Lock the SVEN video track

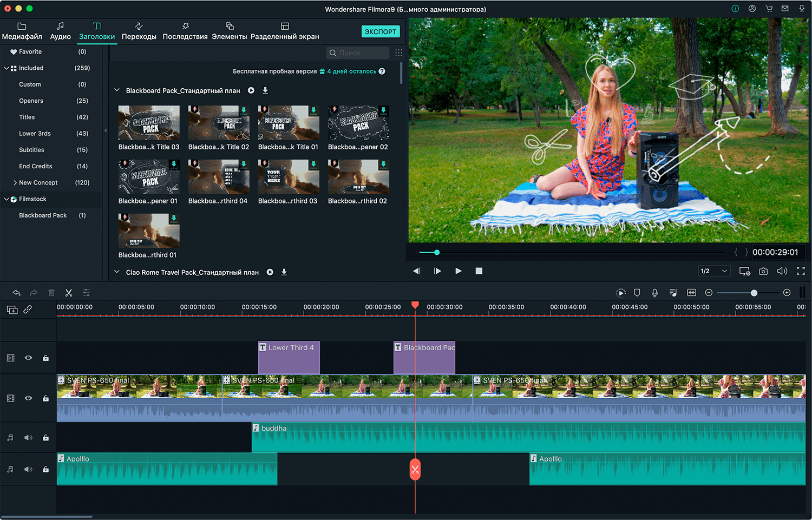[46, 398]
